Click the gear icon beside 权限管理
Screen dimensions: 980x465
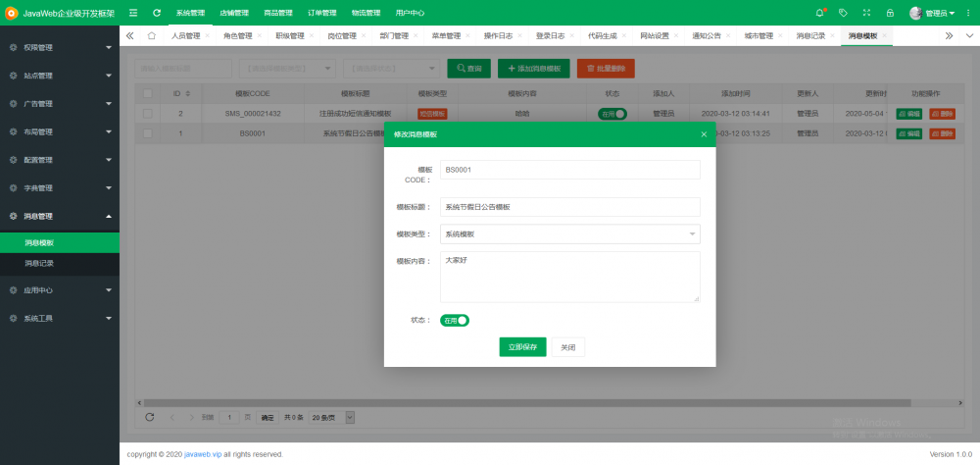(13, 47)
